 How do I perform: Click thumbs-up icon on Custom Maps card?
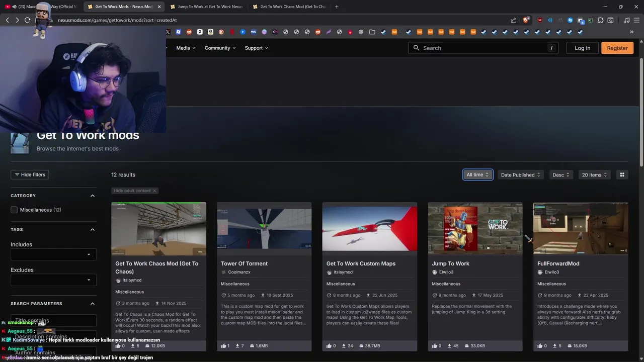click(329, 346)
